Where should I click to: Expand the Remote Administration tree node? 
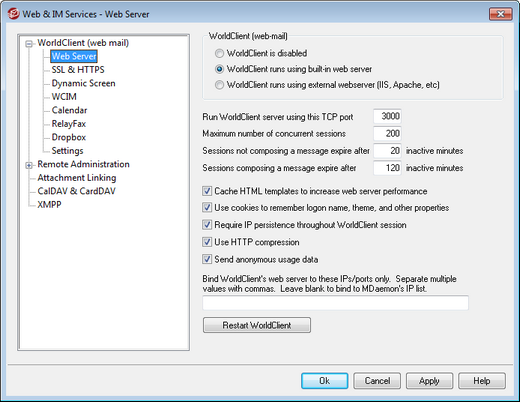(29, 165)
